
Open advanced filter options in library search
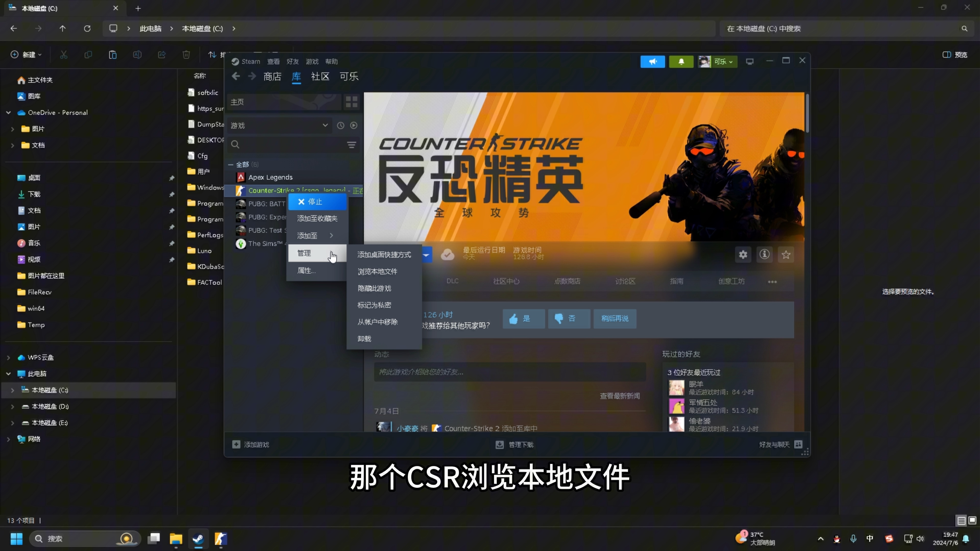(351, 145)
